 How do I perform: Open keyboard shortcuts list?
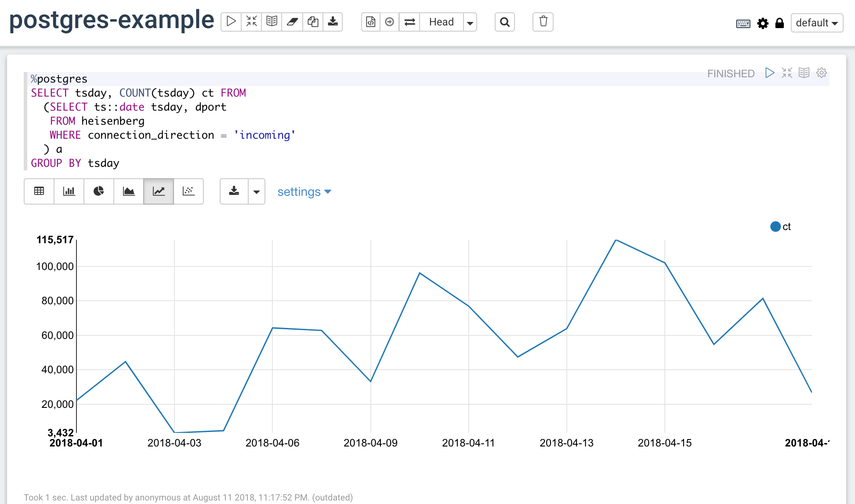click(x=743, y=23)
